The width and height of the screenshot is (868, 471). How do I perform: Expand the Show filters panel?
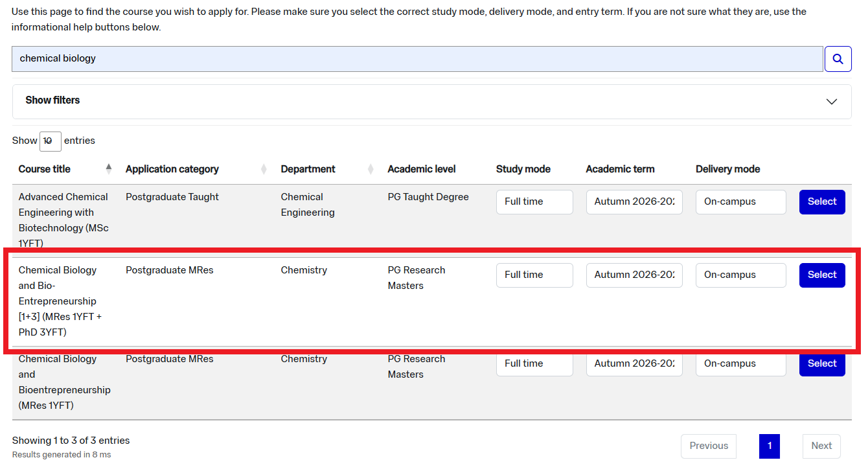[x=52, y=100]
